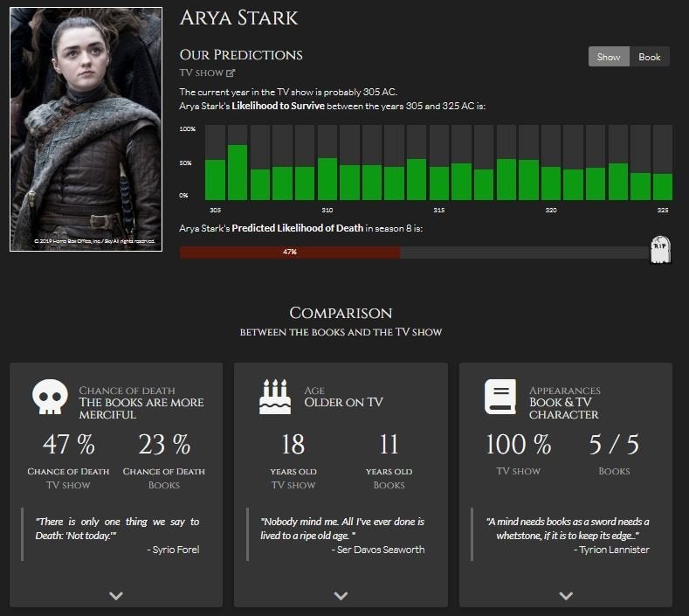The width and height of the screenshot is (689, 616).
Task: Expand the Age card chevron
Action: pyautogui.click(x=341, y=596)
